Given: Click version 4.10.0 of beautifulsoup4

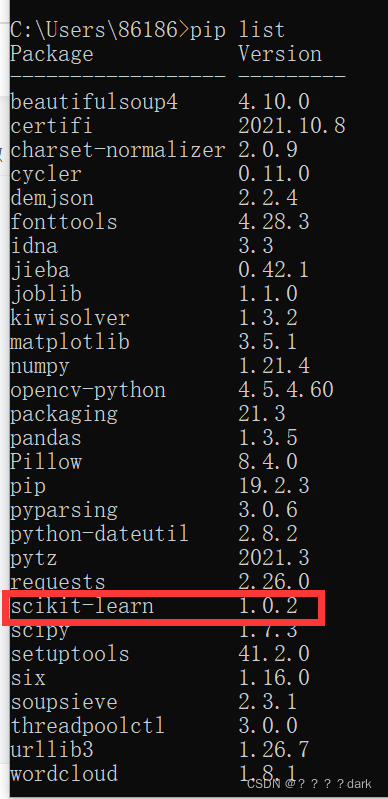Looking at the screenshot, I should [274, 101].
